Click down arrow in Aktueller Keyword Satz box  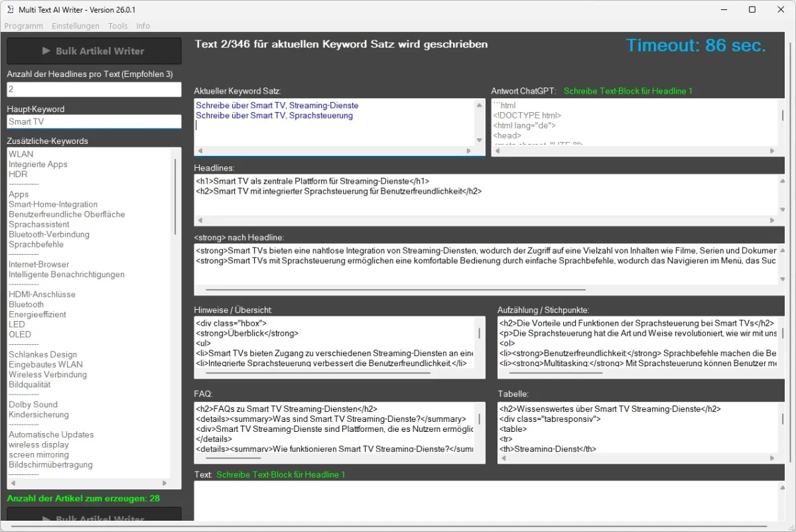coord(480,140)
